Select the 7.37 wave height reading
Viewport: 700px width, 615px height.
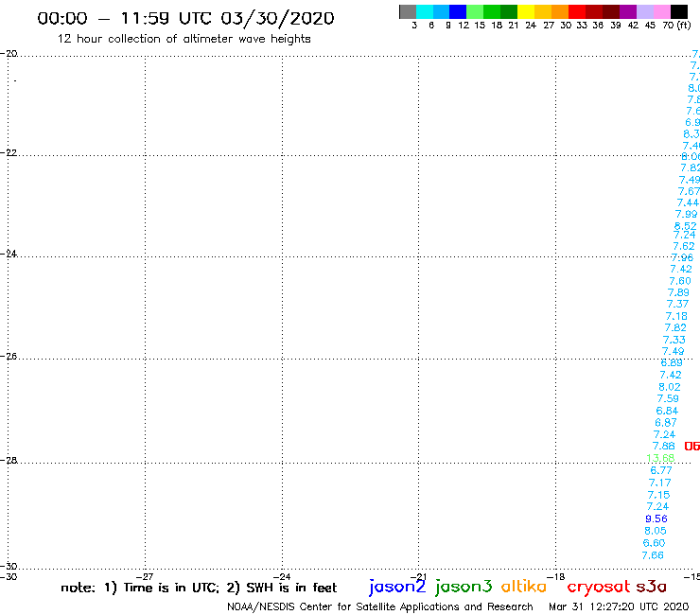(677, 304)
